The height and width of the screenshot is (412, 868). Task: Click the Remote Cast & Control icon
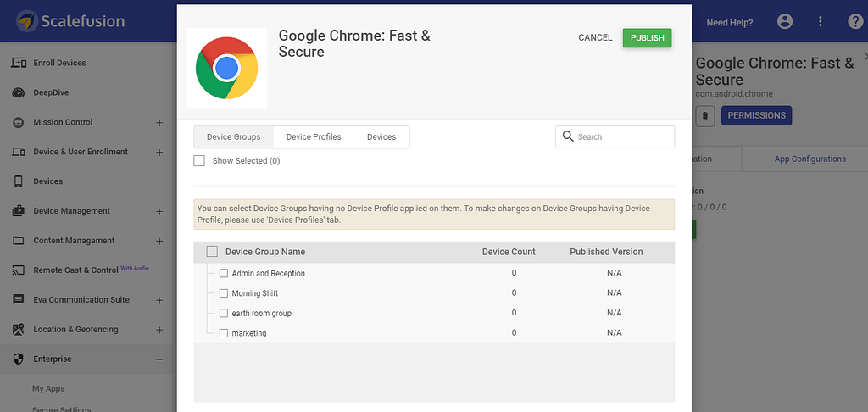point(19,270)
